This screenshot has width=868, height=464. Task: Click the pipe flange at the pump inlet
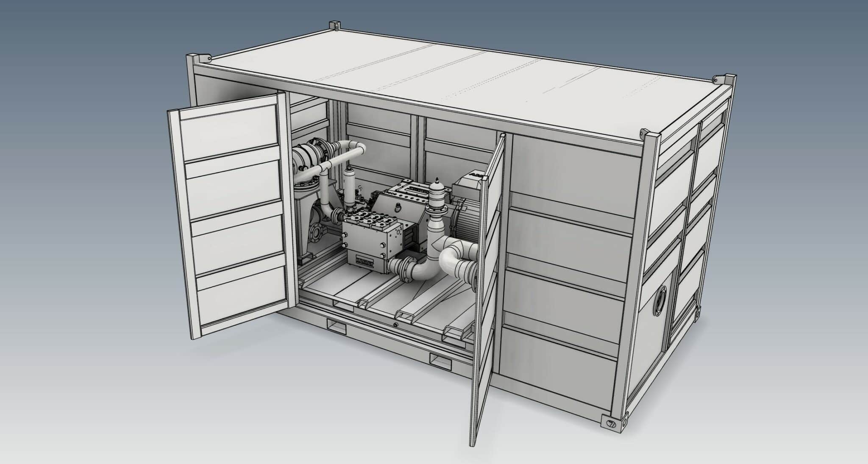pyautogui.click(x=406, y=269)
